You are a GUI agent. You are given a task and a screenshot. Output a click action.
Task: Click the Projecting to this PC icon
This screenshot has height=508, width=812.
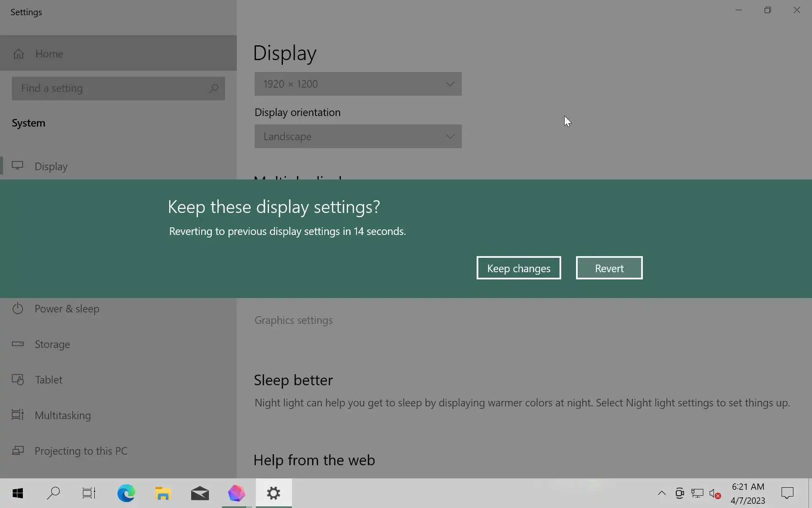18,450
